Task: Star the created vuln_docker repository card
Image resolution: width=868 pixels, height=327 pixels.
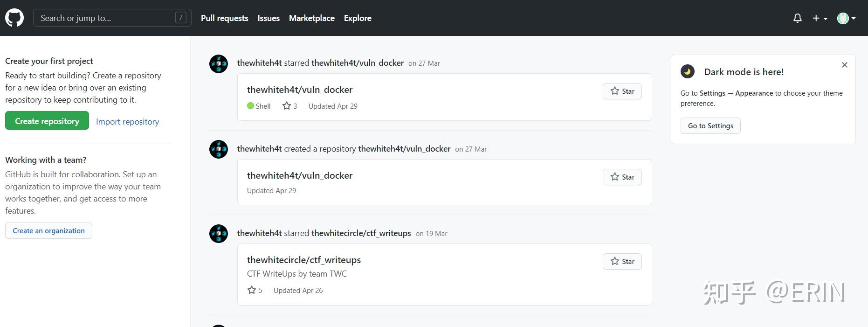Action: coord(622,177)
